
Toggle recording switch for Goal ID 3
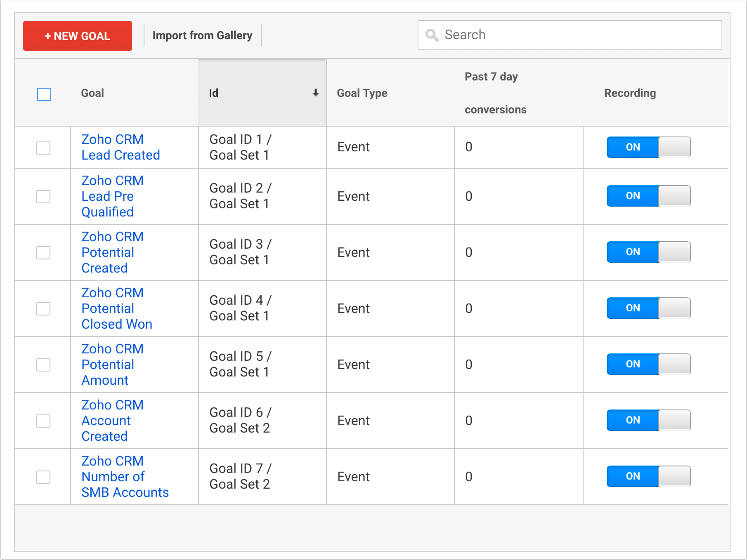coord(648,252)
